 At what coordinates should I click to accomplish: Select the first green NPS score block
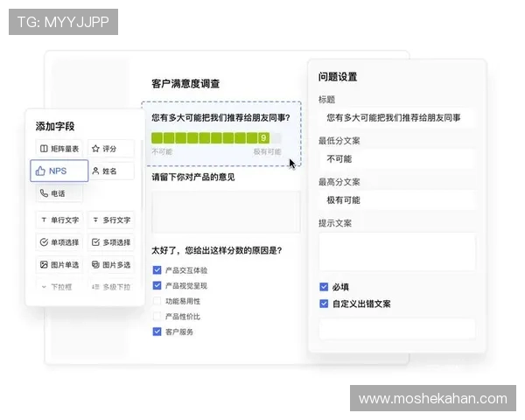(x=157, y=138)
